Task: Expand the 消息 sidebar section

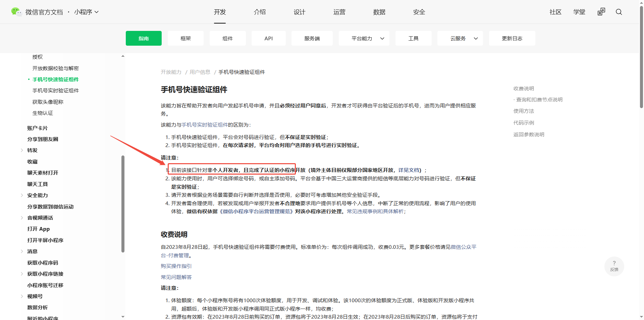Action: pos(22,252)
